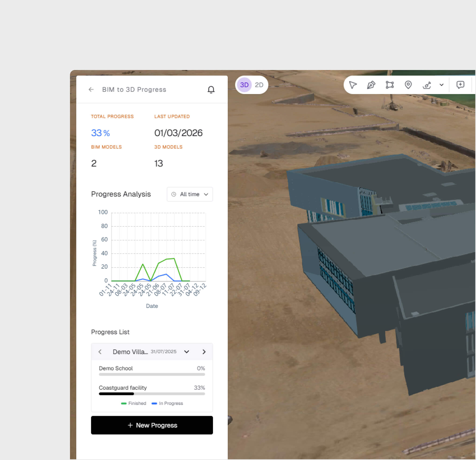Open notifications bell
This screenshot has width=476, height=460.
click(211, 90)
